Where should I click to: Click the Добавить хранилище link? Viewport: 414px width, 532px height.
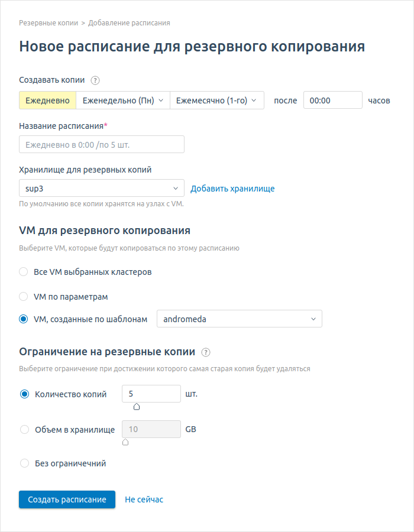pyautogui.click(x=232, y=189)
